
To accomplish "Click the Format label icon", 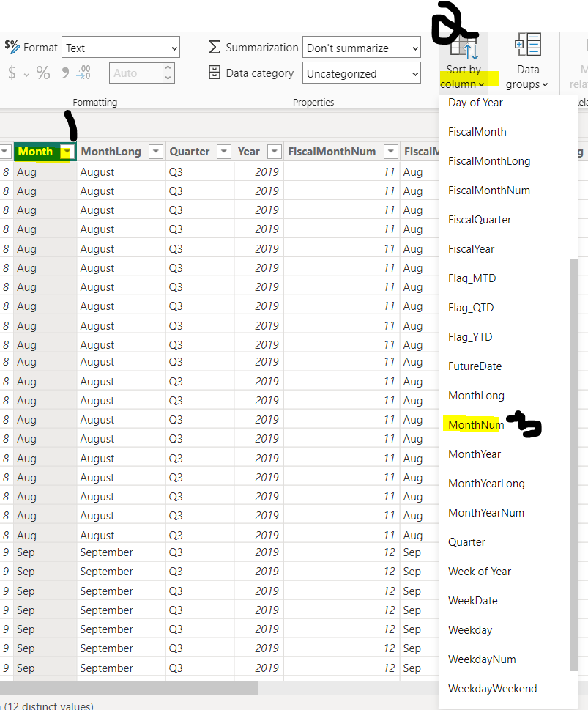I will pos(12,46).
